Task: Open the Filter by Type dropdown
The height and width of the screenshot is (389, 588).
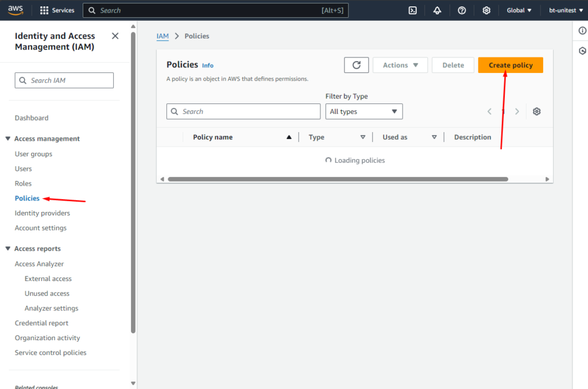Action: 363,111
